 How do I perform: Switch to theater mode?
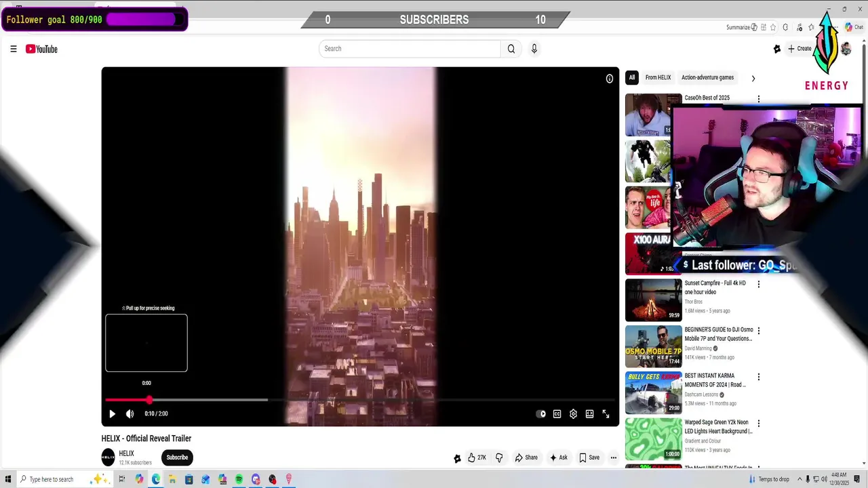pos(589,414)
